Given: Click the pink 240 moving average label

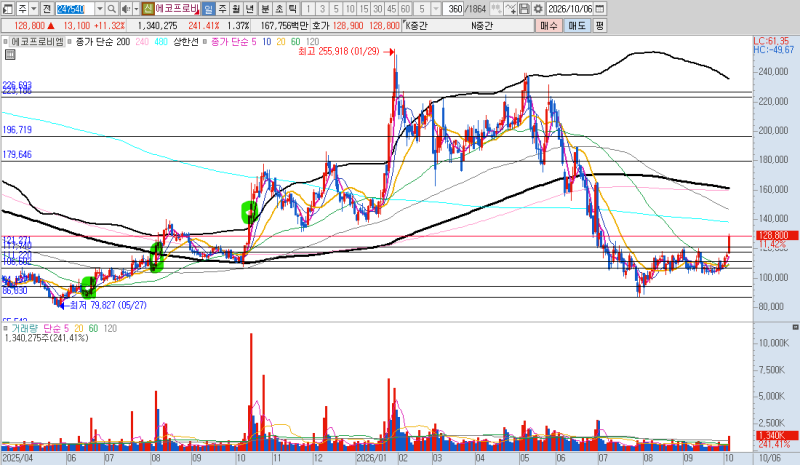Looking at the screenshot, I should 142,42.
